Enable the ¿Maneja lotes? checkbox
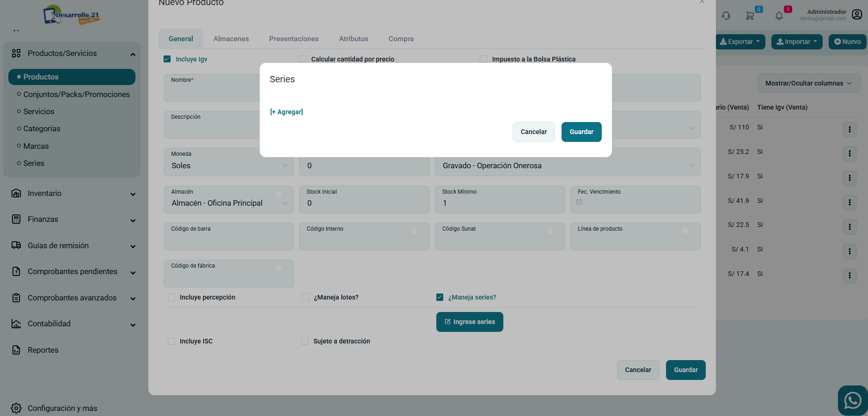Viewport: 868px width, 416px height. (x=306, y=297)
